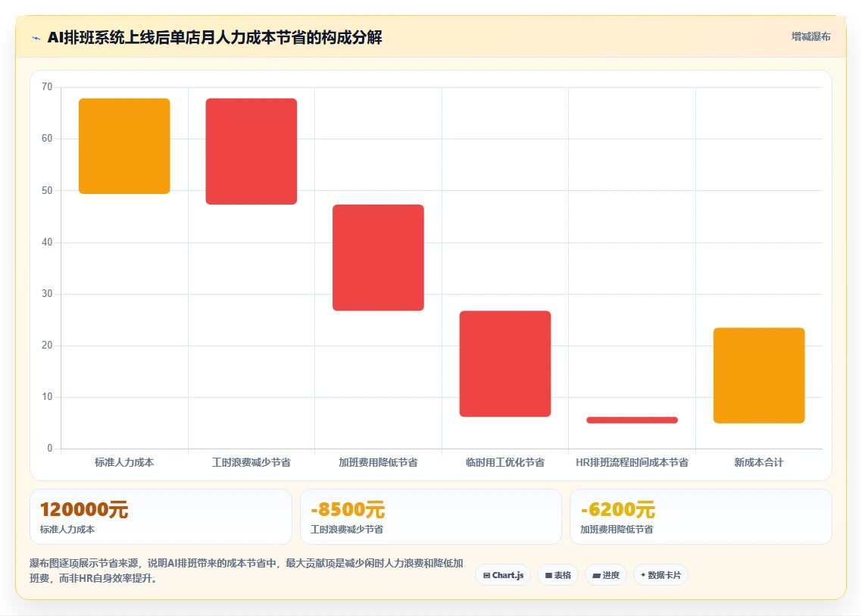Click the lightning icon beside the title
862x616 pixels.
[36, 38]
